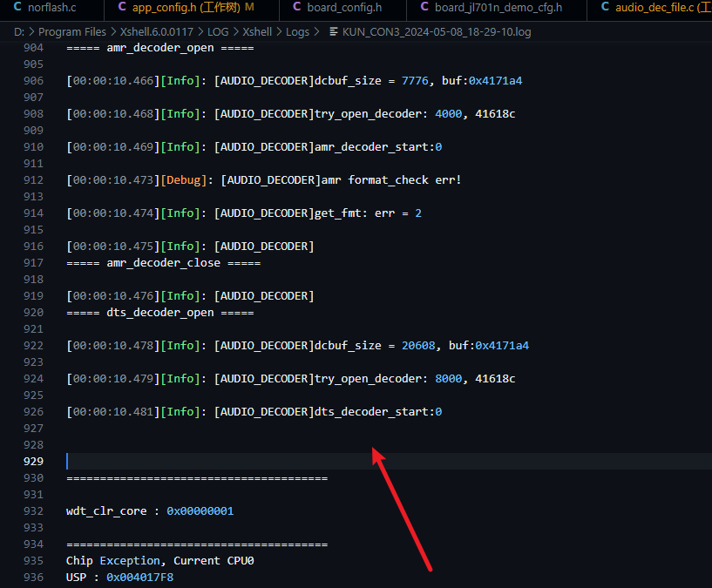This screenshot has width=712, height=588.
Task: Click the 'dts_decoder_start:0' log entry
Action: [x=378, y=412]
